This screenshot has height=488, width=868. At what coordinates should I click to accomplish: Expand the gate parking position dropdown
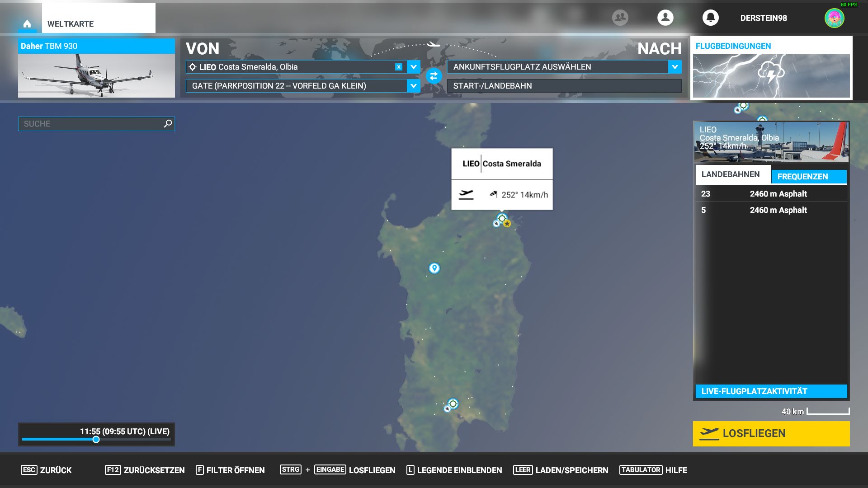point(413,86)
